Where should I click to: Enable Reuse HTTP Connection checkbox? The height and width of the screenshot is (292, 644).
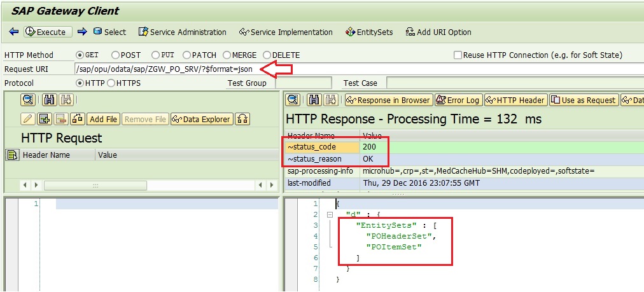(458, 55)
